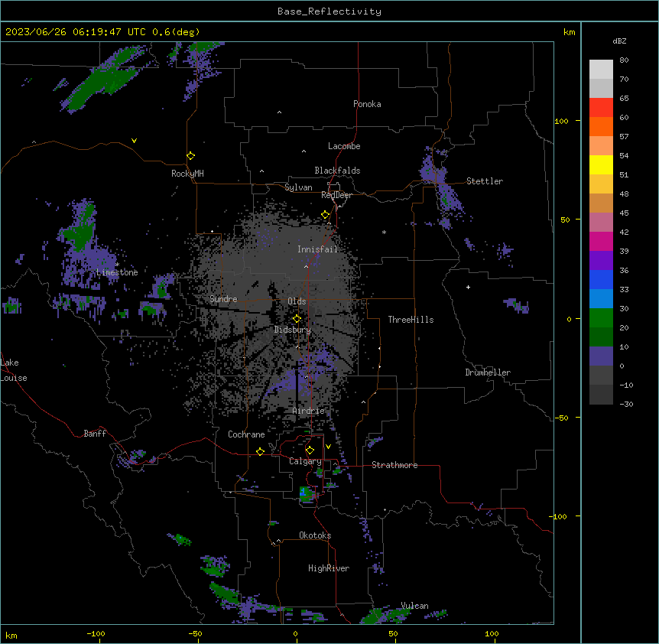659x644 pixels.
Task: Select the HighRiver label
Action: 329,568
